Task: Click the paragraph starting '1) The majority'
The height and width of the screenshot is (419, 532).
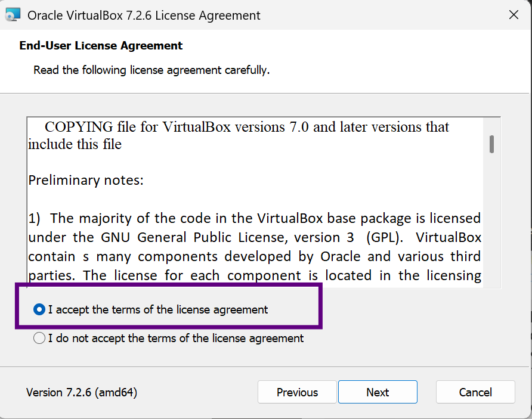Action: pyautogui.click(x=255, y=247)
